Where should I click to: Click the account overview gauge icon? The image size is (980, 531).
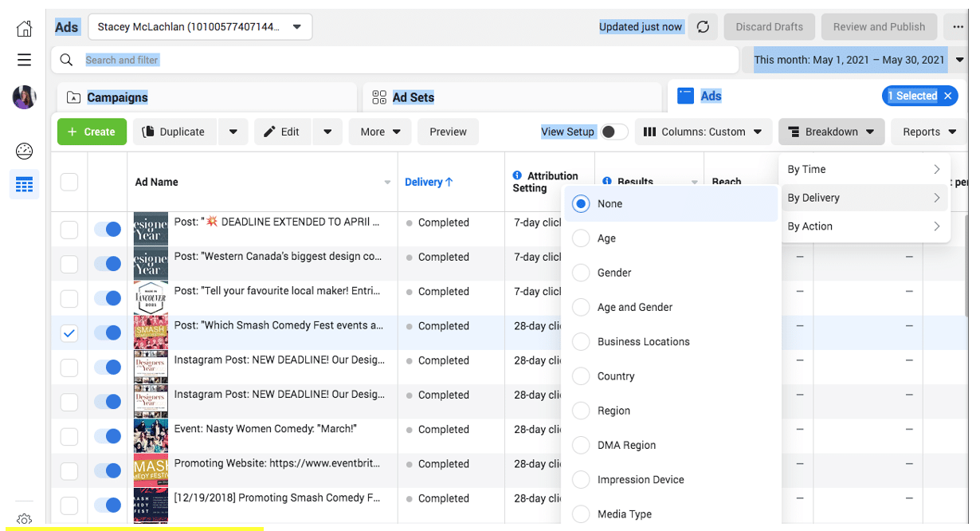(25, 151)
